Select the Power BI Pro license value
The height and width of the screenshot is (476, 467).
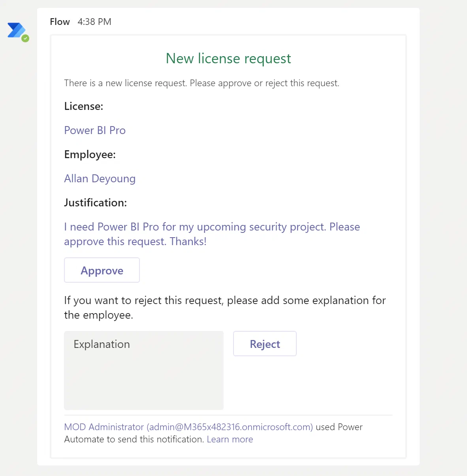(95, 130)
